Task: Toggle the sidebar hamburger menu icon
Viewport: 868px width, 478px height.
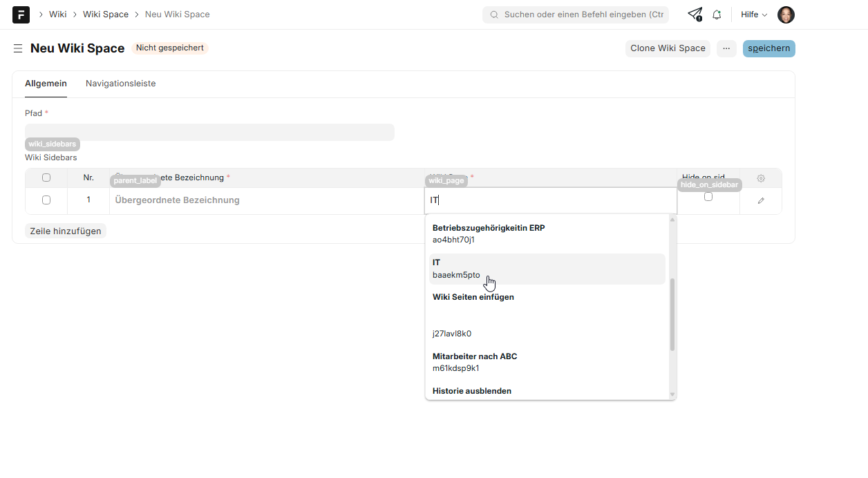Action: pos(18,48)
